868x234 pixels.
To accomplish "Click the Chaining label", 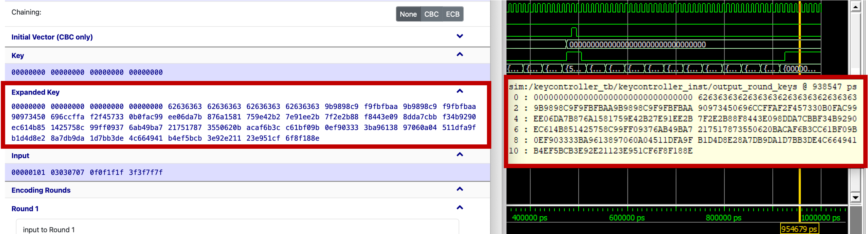I will [x=26, y=12].
